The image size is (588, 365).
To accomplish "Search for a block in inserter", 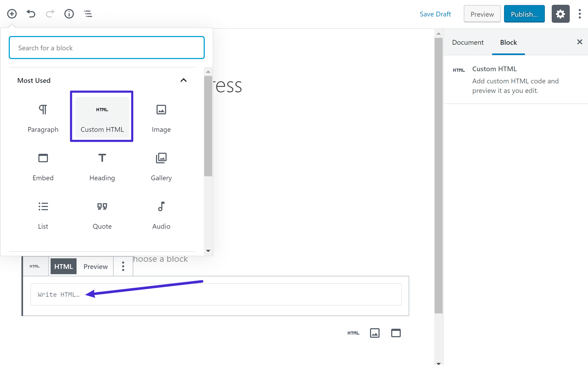I will (106, 48).
